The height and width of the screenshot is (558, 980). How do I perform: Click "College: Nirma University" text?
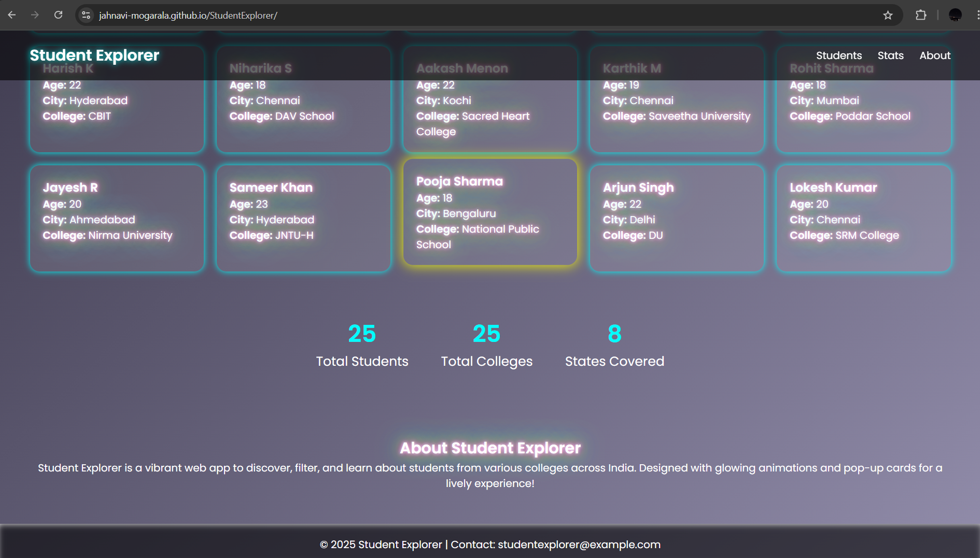[107, 235]
